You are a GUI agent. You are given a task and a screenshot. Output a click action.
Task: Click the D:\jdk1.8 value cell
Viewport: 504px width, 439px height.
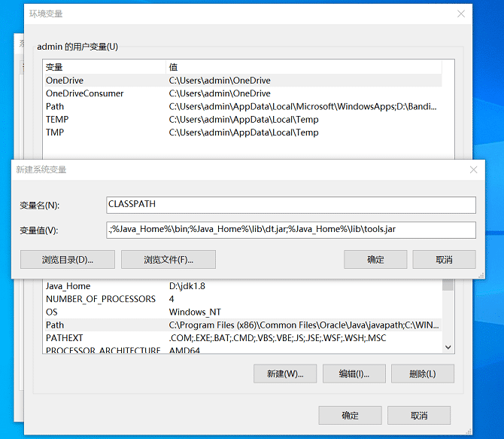pos(187,286)
